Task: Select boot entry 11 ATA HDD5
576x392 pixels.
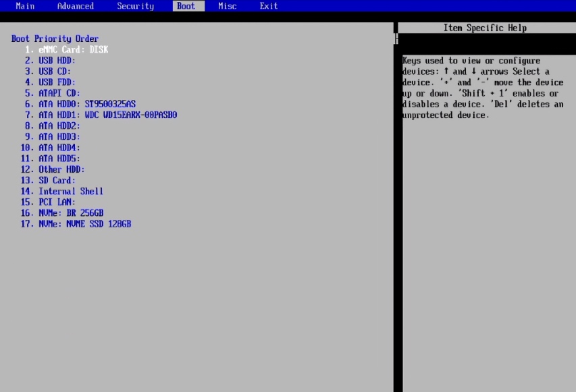Action: [51, 159]
